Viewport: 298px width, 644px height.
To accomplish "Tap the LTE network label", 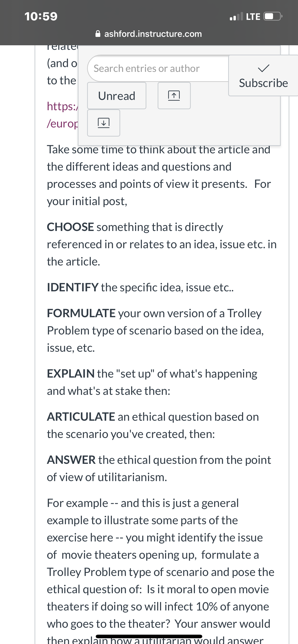I will [x=253, y=17].
